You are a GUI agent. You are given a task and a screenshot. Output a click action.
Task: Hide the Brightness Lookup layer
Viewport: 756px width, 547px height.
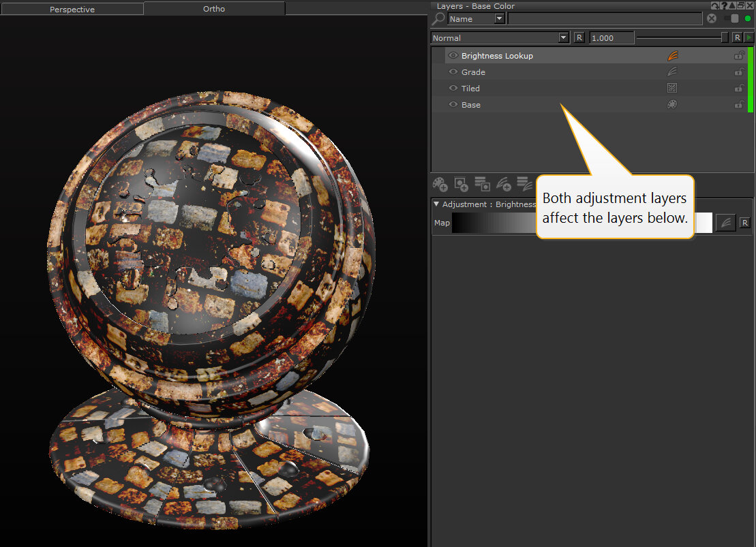[x=453, y=56]
